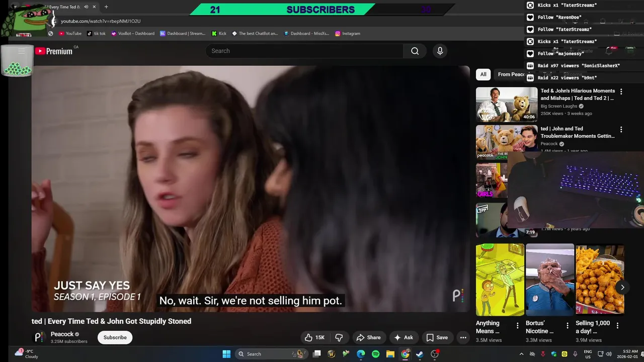This screenshot has width=644, height=362.
Task: Open the Windows Start menu
Action: tap(226, 354)
